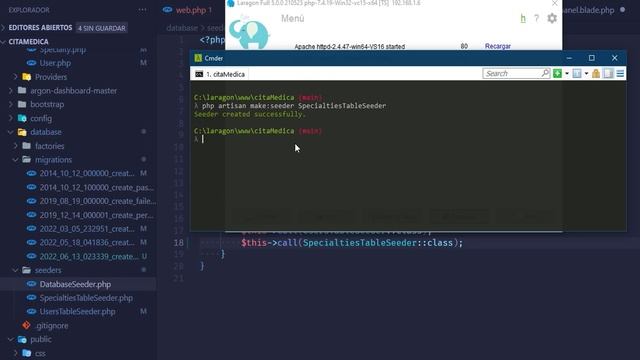
Task: Collapse the seeders folder
Action: 48,270
